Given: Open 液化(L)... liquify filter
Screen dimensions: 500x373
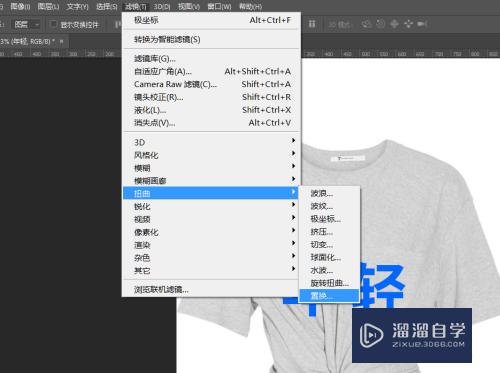Looking at the screenshot, I should tap(212, 110).
